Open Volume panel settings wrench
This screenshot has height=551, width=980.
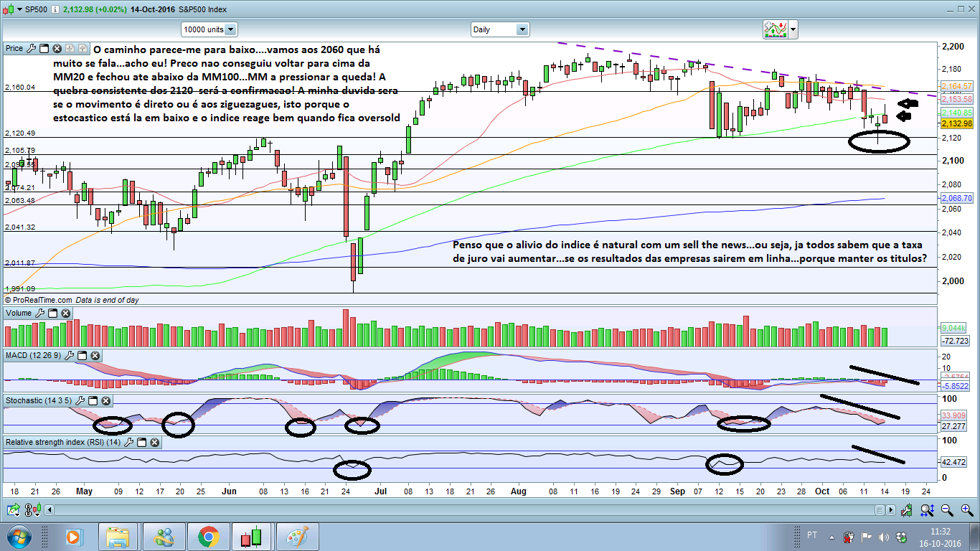pyautogui.click(x=39, y=314)
